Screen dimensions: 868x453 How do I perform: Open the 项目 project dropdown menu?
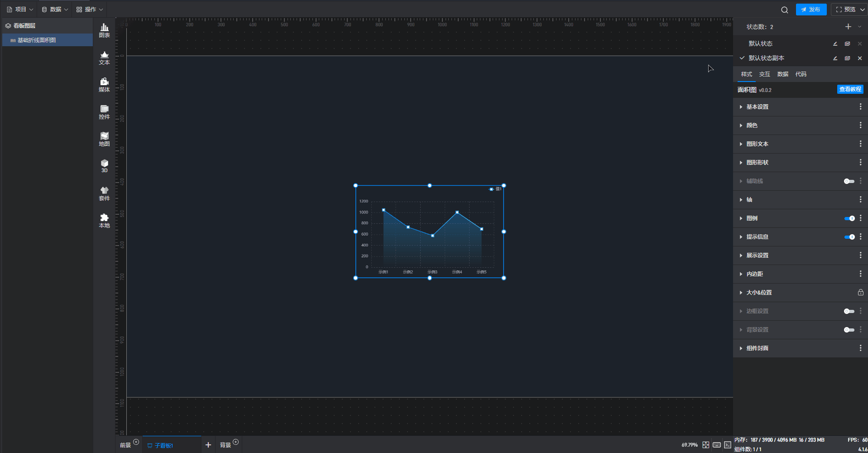point(20,10)
